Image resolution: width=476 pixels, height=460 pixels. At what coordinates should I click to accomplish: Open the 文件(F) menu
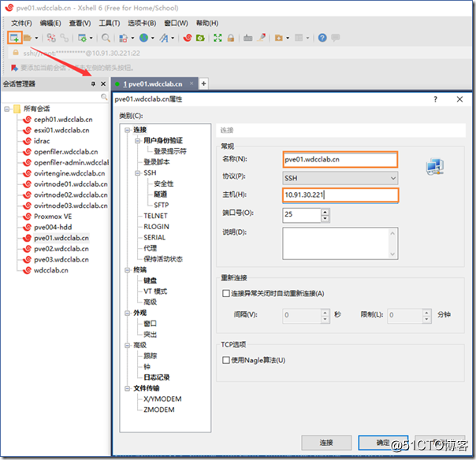[21, 23]
